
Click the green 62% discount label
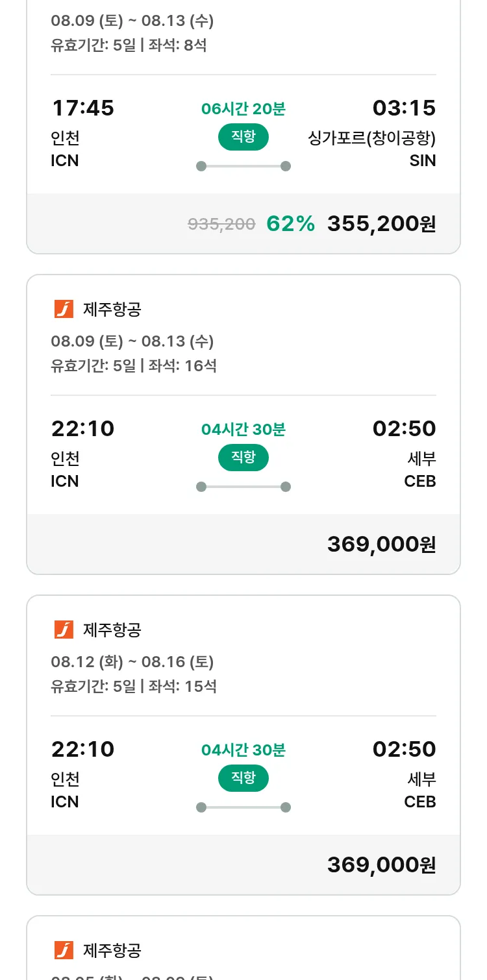[x=290, y=224]
